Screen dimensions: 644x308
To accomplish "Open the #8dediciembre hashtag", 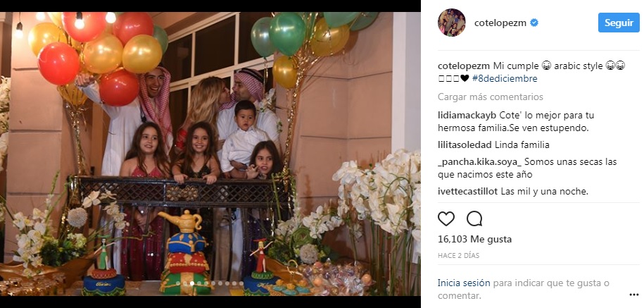I will pos(505,78).
